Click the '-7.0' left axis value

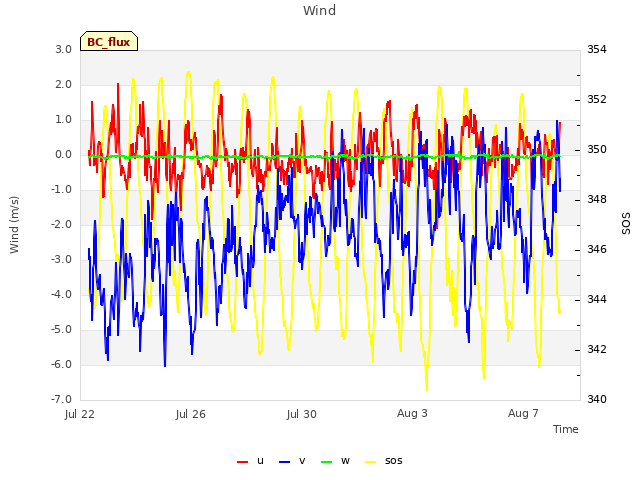click(62, 399)
